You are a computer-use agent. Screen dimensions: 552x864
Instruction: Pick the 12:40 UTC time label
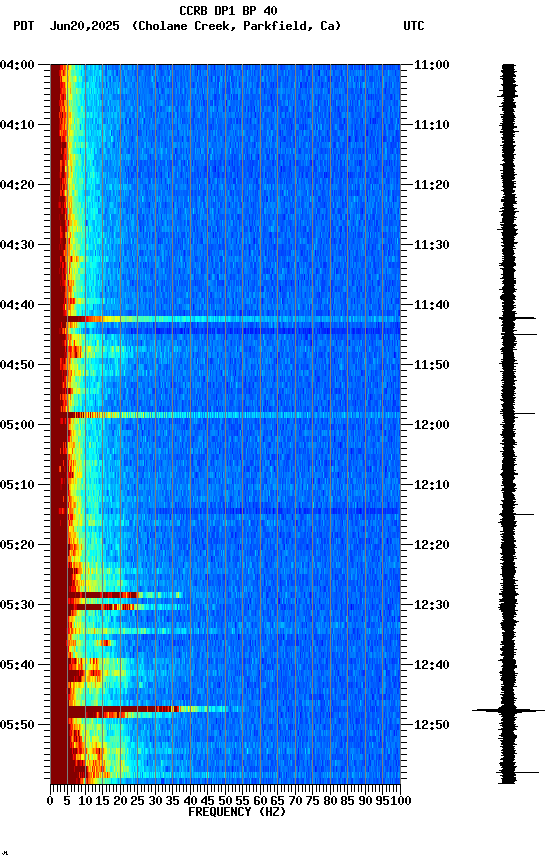click(432, 666)
